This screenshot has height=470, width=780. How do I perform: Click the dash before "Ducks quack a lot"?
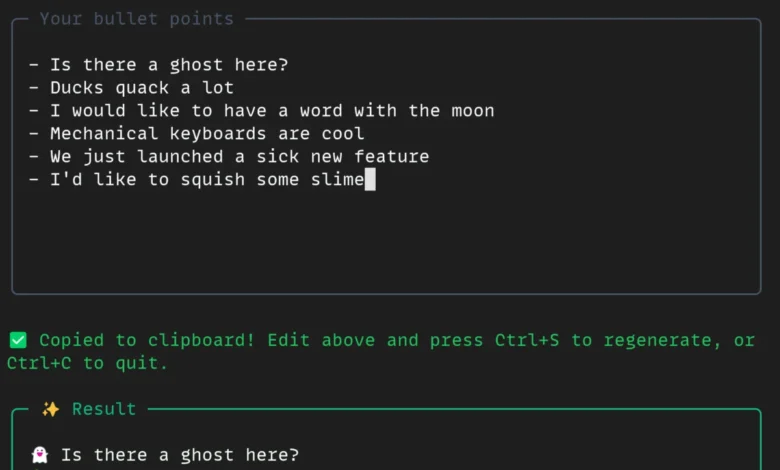(34, 88)
